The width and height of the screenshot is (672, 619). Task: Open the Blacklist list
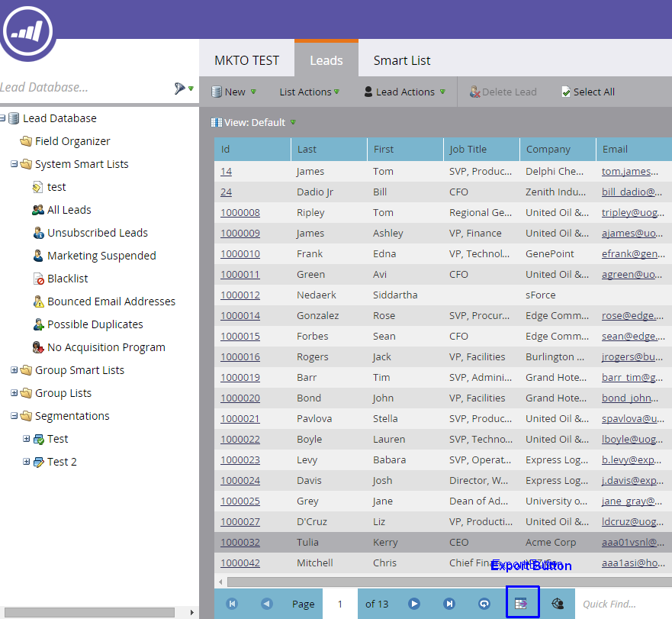[x=60, y=279]
